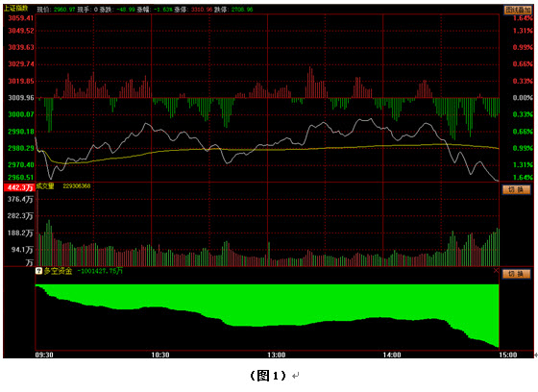538x392 pixels.
Task: Click the 多空资金 indicator name
Action: click(58, 271)
